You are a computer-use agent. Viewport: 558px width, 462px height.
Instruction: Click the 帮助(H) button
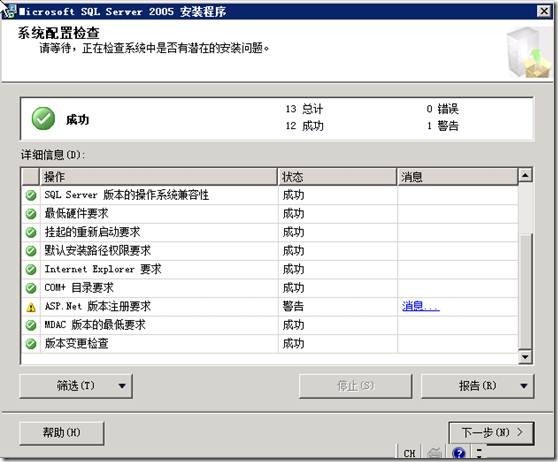point(62,433)
